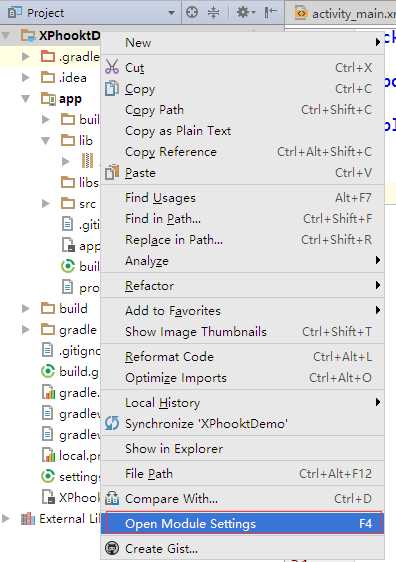Open the Analyze submenu
396x562 pixels.
coord(243,261)
